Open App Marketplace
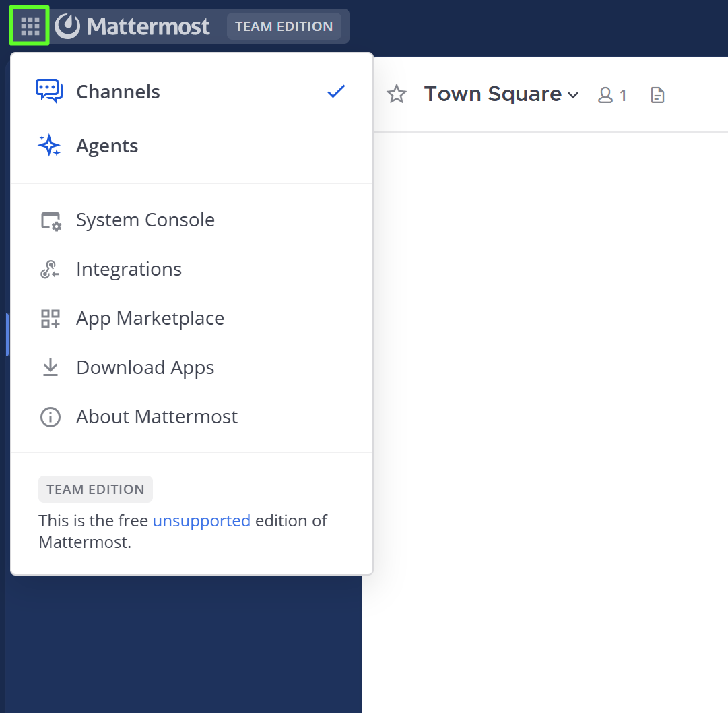The image size is (728, 713). (192, 319)
